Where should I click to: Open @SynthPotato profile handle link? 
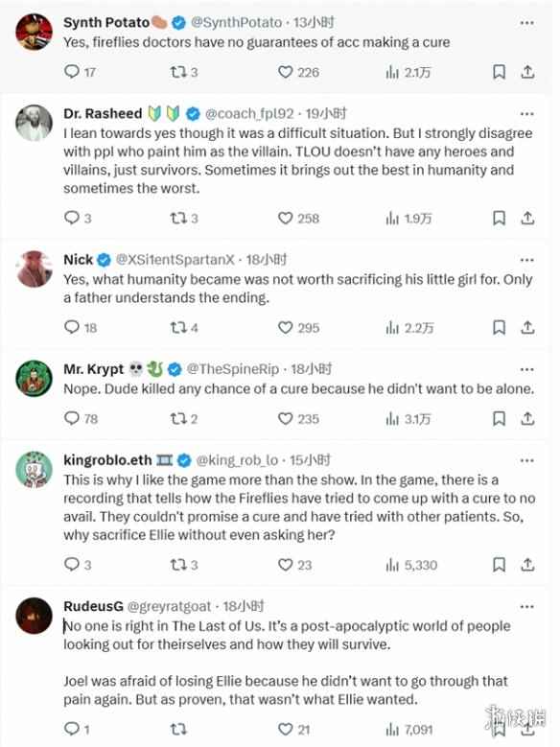click(237, 22)
